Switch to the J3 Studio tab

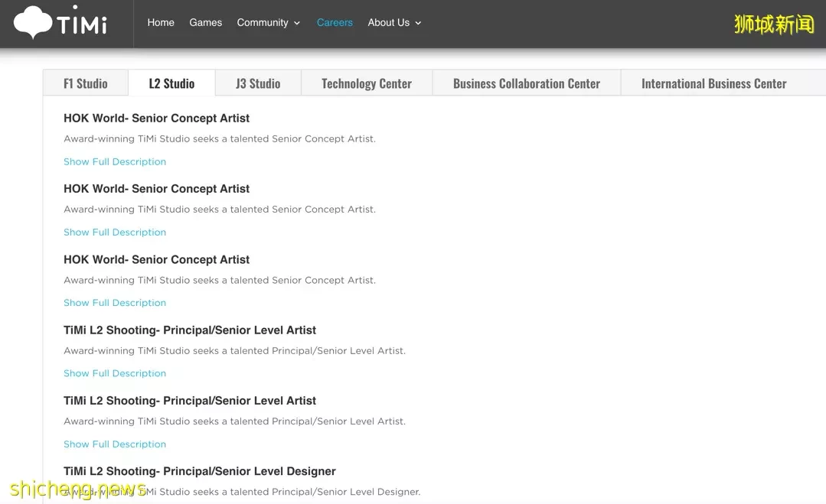coord(258,83)
